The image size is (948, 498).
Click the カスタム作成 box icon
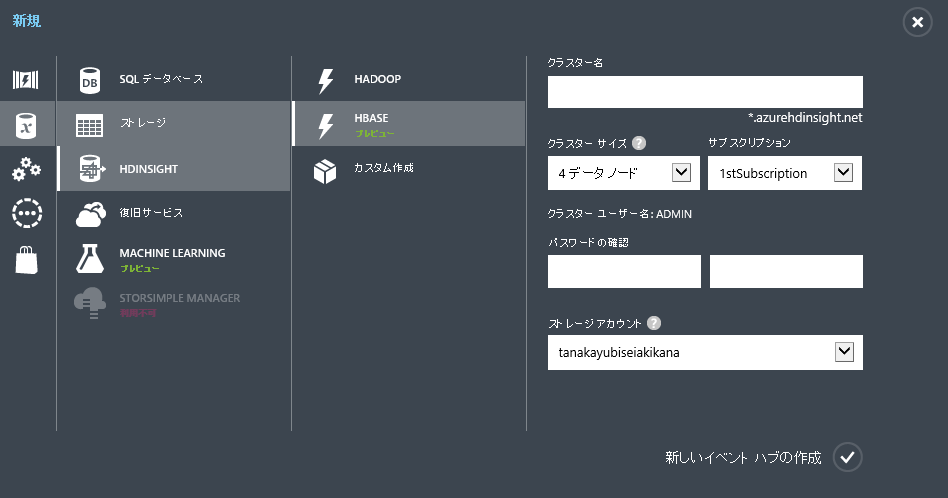325,171
